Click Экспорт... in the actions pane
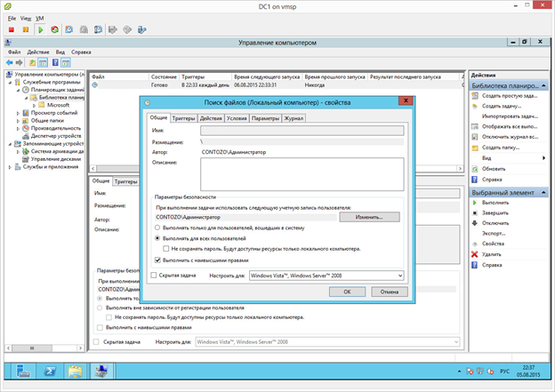This screenshot has height=392, width=555. point(494,234)
